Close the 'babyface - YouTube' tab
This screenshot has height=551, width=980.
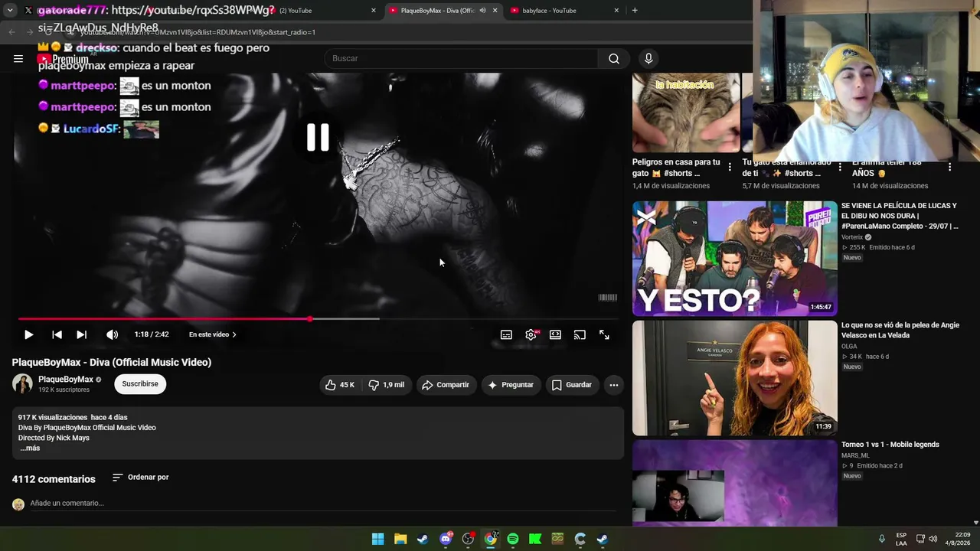coord(616,11)
